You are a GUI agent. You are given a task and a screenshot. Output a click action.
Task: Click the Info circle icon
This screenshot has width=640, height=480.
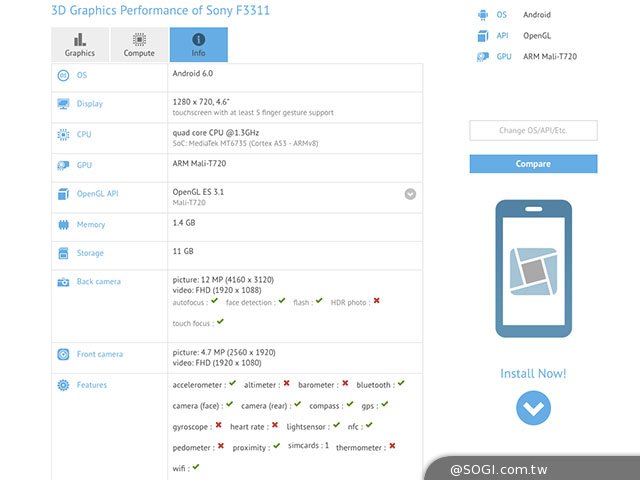click(198, 40)
